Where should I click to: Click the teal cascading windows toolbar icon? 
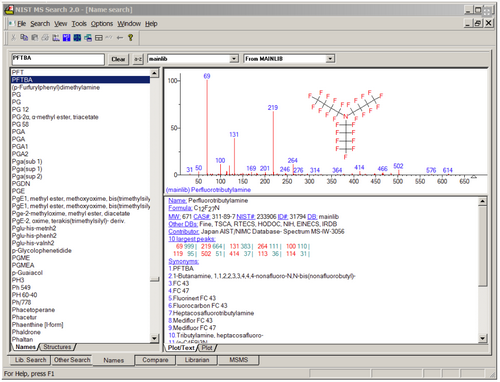88,38
